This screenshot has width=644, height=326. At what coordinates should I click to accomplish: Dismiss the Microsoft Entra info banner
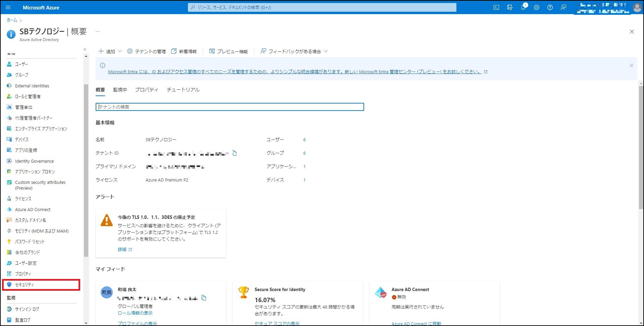631,66
